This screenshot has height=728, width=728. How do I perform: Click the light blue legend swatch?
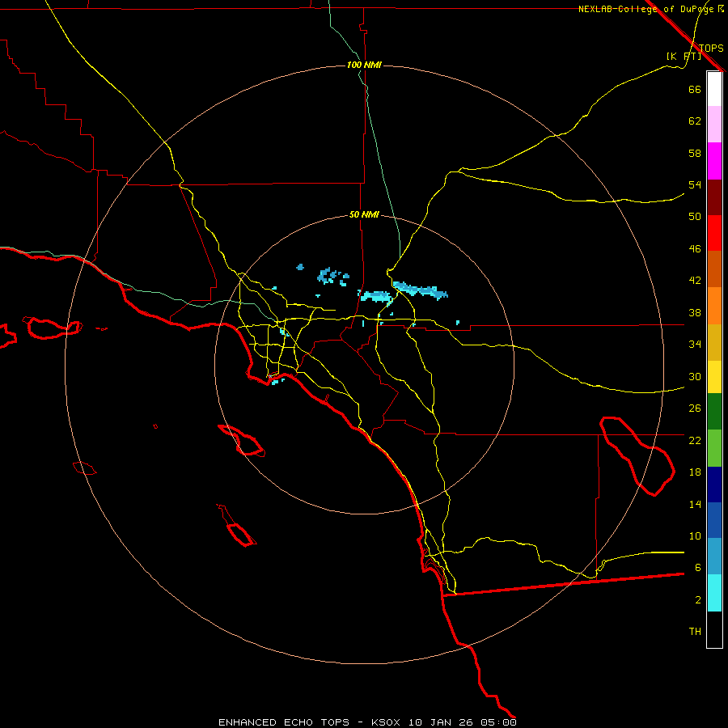click(714, 557)
